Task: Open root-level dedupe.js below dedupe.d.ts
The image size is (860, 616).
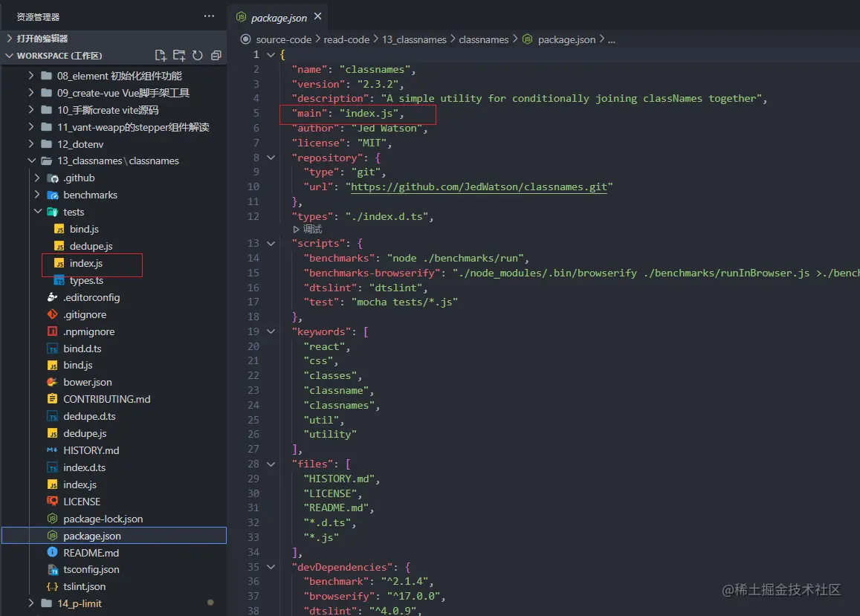Action: pyautogui.click(x=85, y=433)
